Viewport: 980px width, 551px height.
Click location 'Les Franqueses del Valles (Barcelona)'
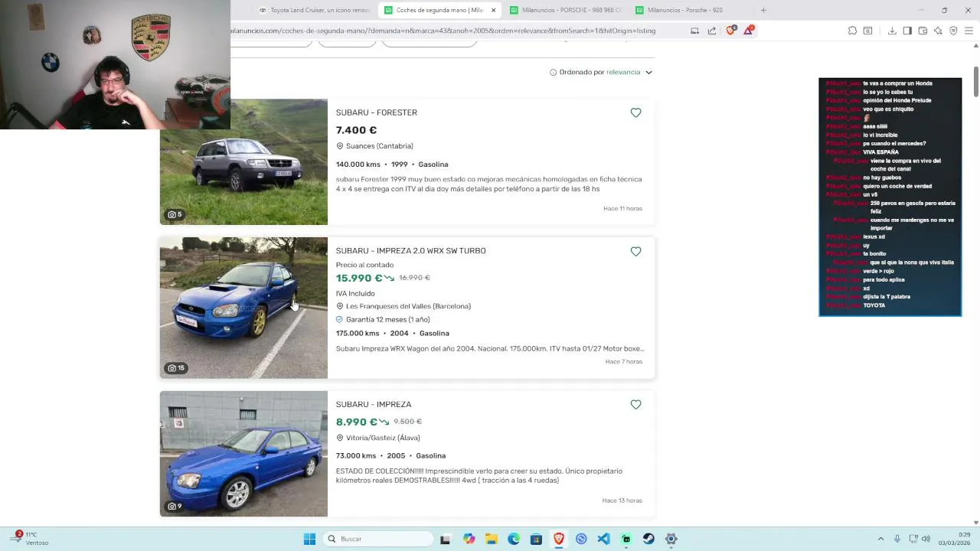[408, 306]
